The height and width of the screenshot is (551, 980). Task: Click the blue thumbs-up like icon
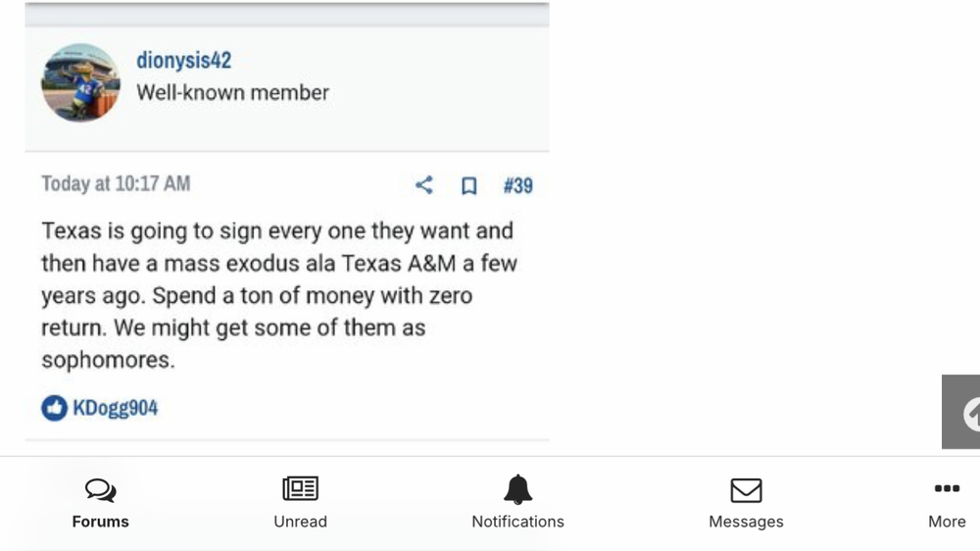point(54,408)
